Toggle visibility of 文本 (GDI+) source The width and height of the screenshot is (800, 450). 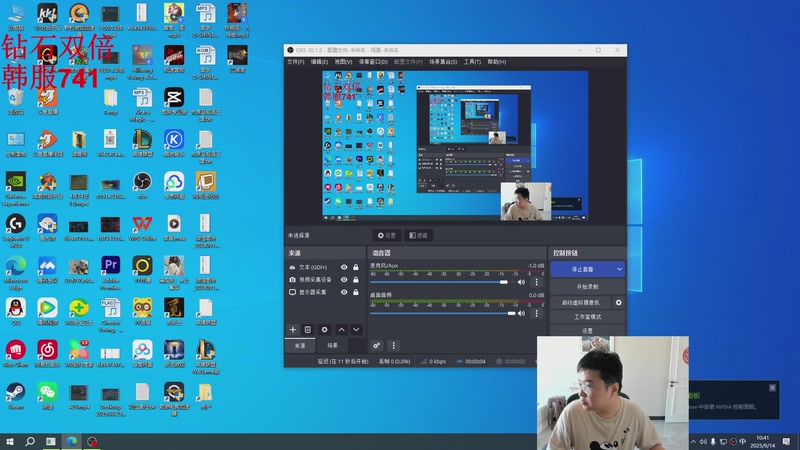(x=344, y=267)
